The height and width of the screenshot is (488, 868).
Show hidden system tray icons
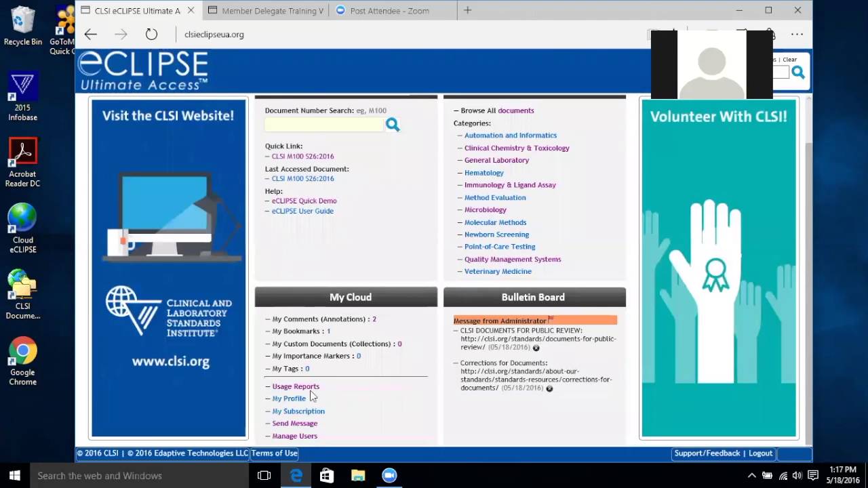pos(751,475)
